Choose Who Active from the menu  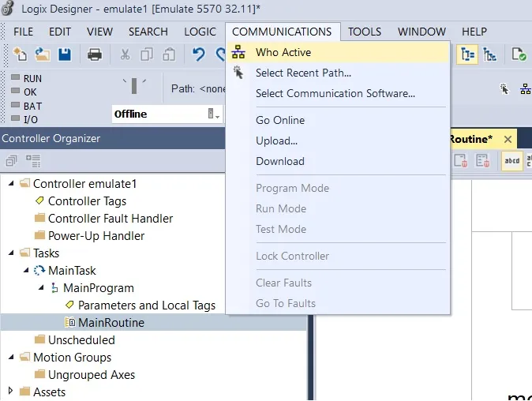click(x=338, y=52)
